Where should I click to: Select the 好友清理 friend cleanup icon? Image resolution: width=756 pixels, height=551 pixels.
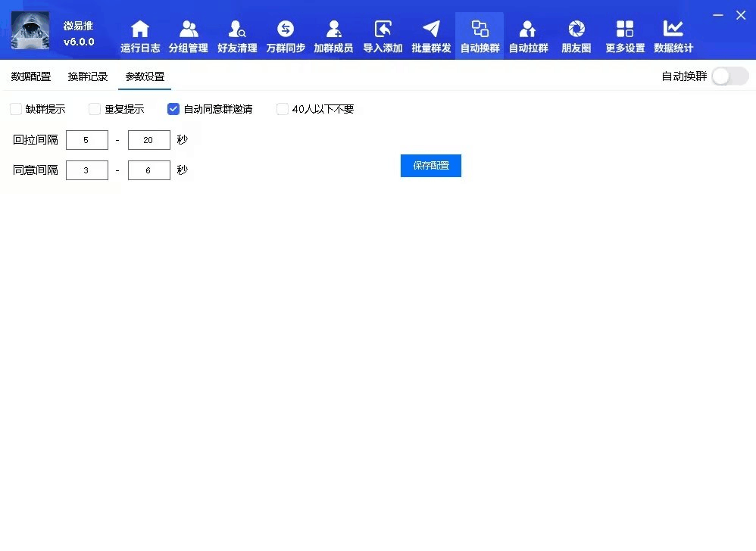click(x=237, y=30)
